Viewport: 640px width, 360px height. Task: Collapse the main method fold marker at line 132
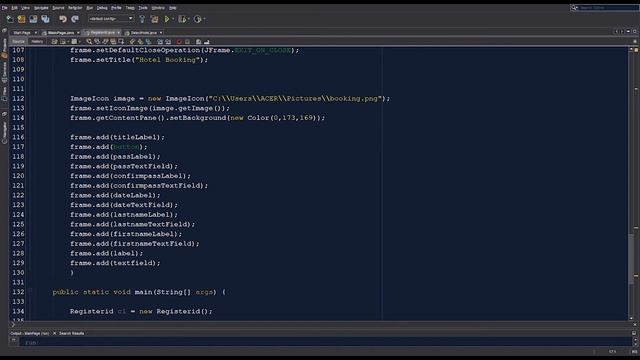point(30,292)
